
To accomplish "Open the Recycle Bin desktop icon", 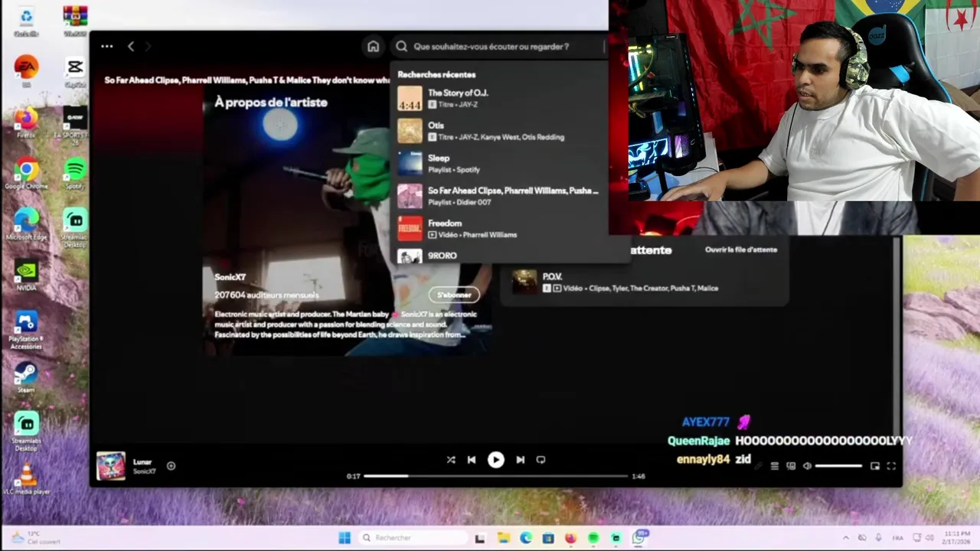I will pyautogui.click(x=26, y=22).
